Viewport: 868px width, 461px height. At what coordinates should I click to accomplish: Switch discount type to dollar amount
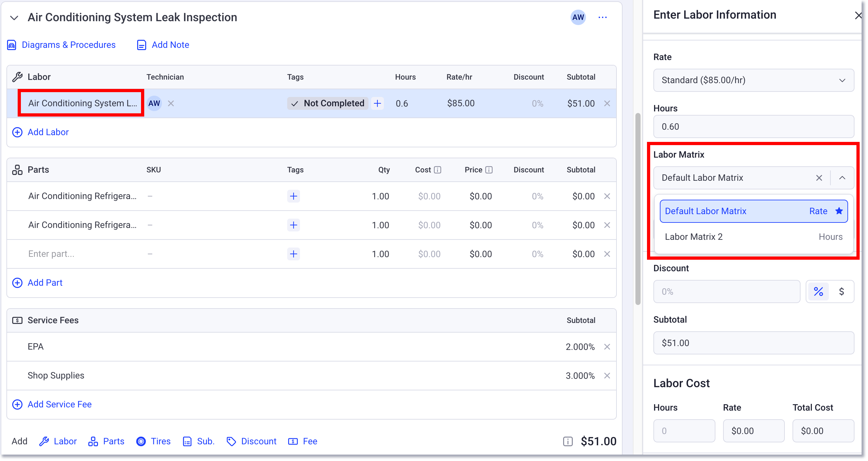tap(841, 291)
